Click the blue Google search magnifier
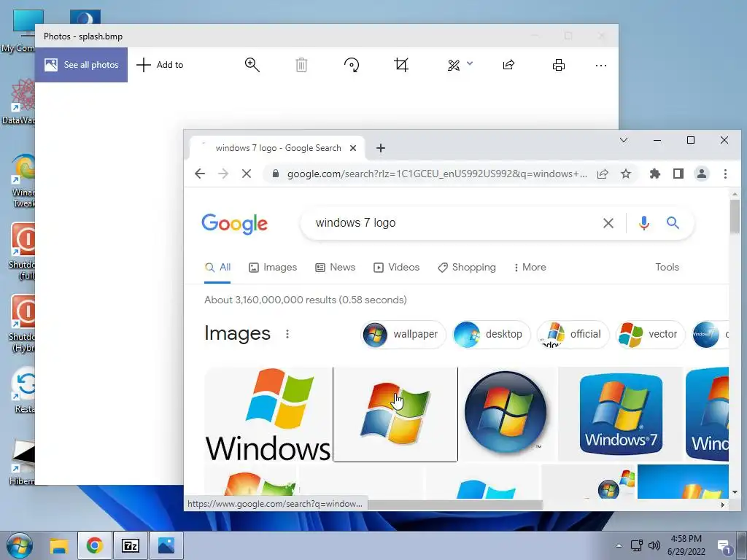The width and height of the screenshot is (747, 560). coord(673,222)
